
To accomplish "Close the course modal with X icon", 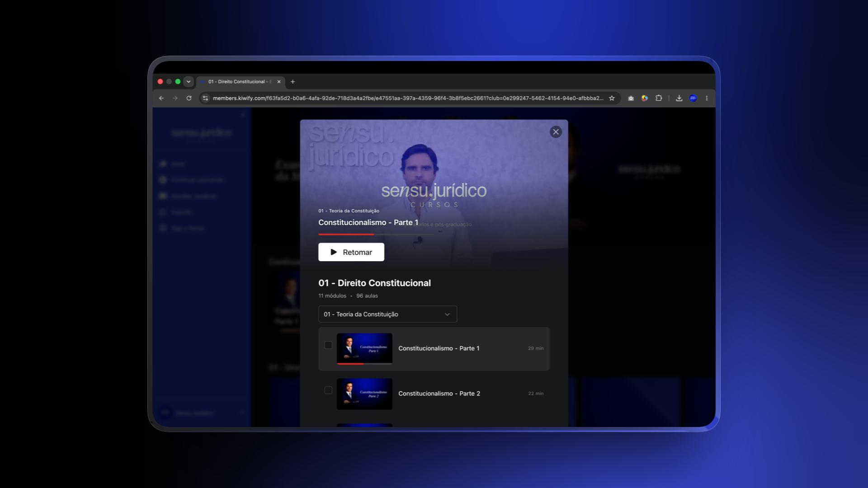I will (556, 132).
